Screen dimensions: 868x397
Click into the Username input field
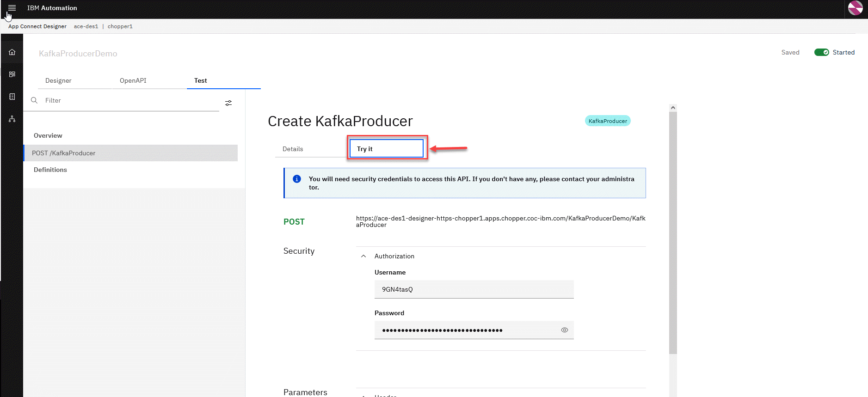474,289
